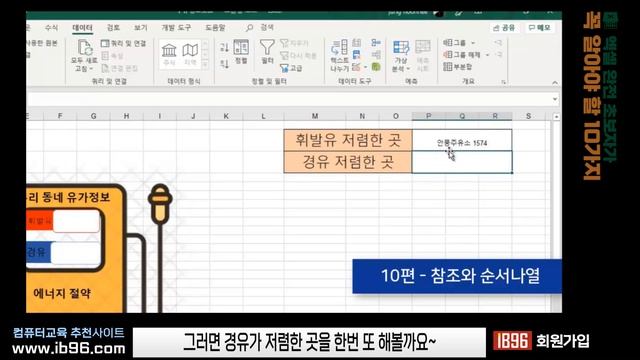Select the 주식 data type icon
This screenshot has height=360, width=640.
169,54
